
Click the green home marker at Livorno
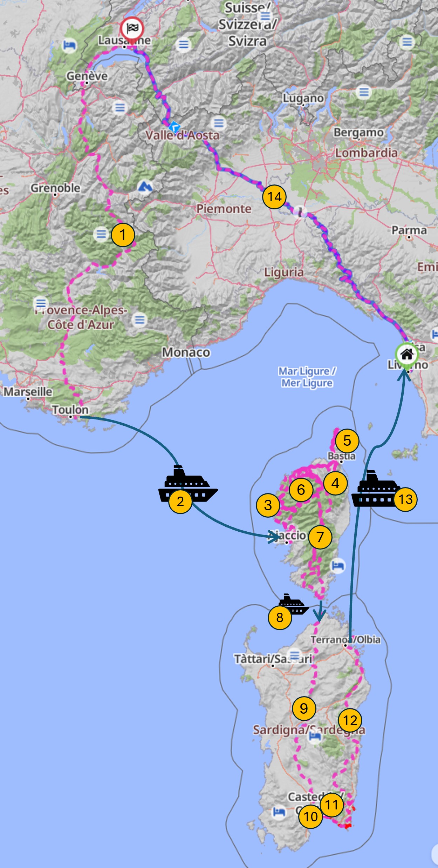click(x=407, y=354)
